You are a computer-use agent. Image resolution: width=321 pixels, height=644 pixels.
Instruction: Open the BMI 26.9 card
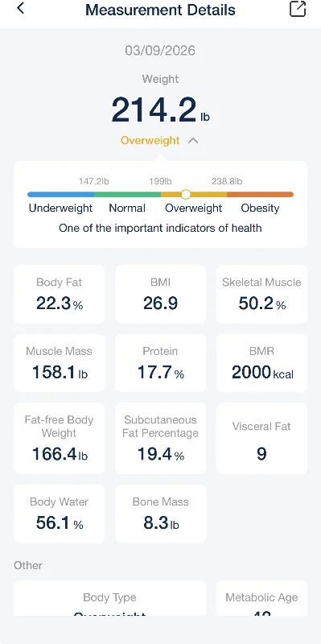161,294
